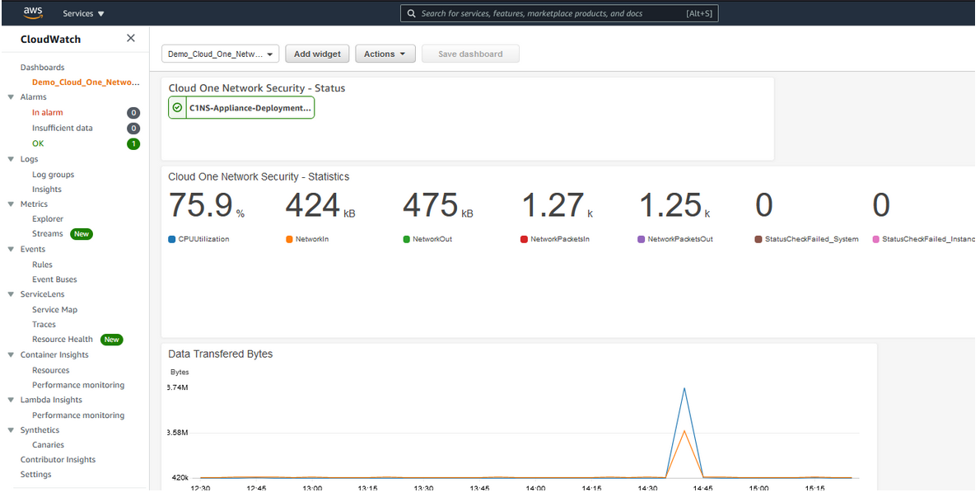
Task: Click the New badge beside Resource Health
Action: [x=112, y=340]
